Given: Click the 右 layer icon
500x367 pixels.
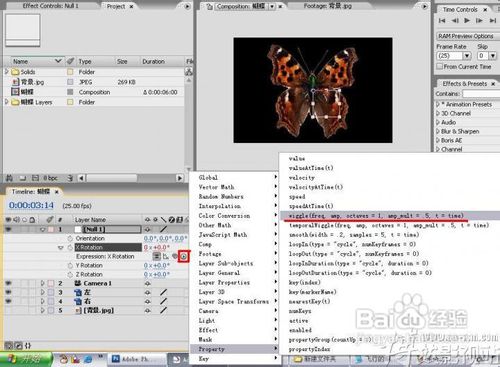Looking at the screenshot, I should click(78, 301).
